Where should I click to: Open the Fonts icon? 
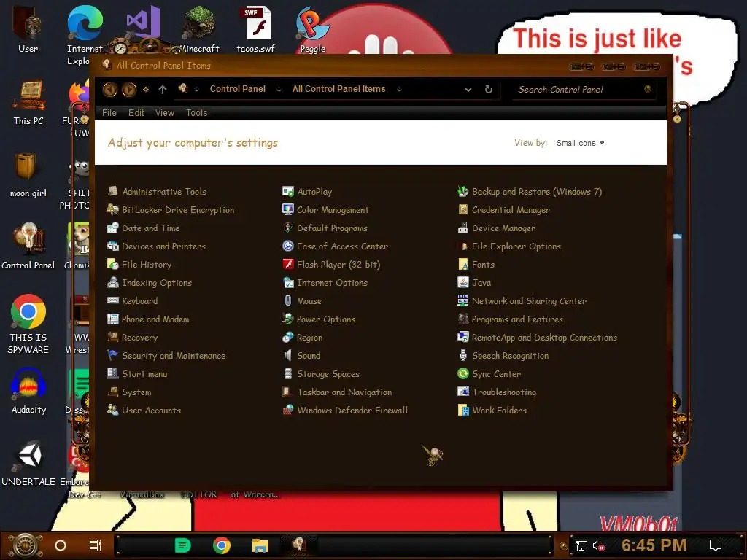[x=463, y=264]
